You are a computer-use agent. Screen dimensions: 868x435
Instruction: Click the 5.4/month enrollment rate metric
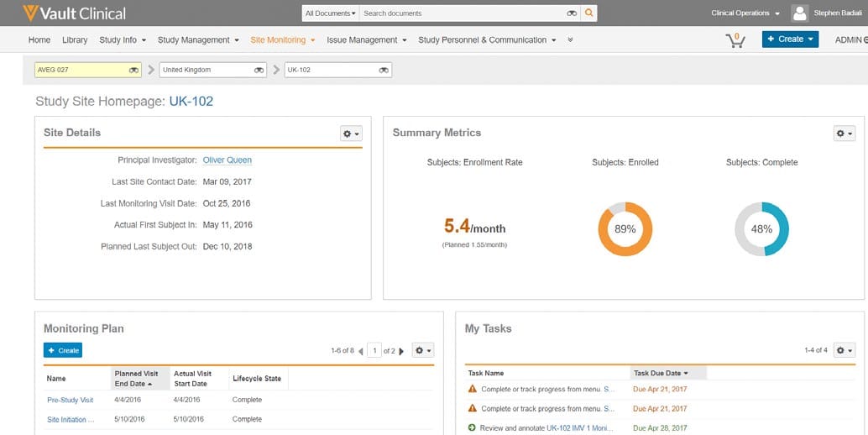pyautogui.click(x=474, y=227)
